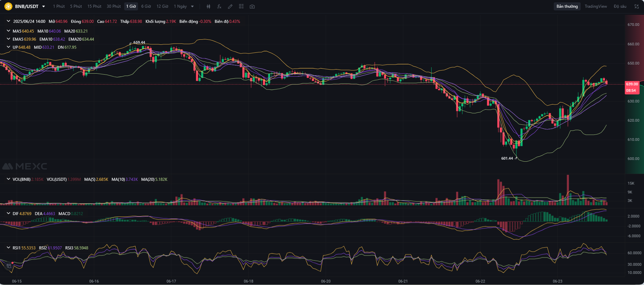Click the Biến động change -0.30%
The height and width of the screenshot is (285, 644).
pyautogui.click(x=205, y=21)
